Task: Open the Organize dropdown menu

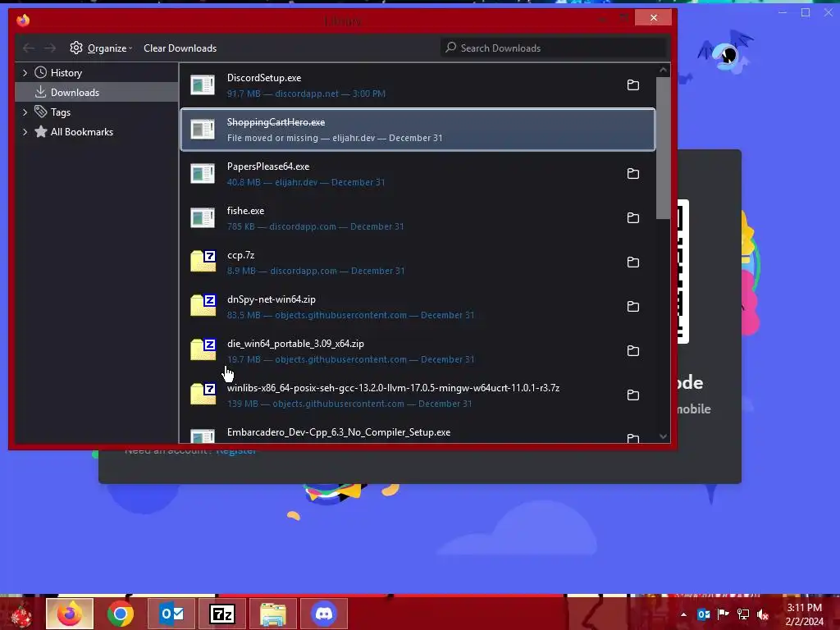Action: click(x=101, y=48)
